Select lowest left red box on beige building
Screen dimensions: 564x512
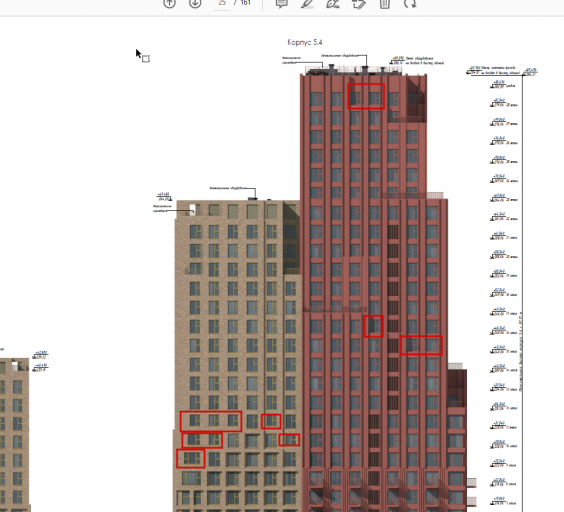click(191, 458)
